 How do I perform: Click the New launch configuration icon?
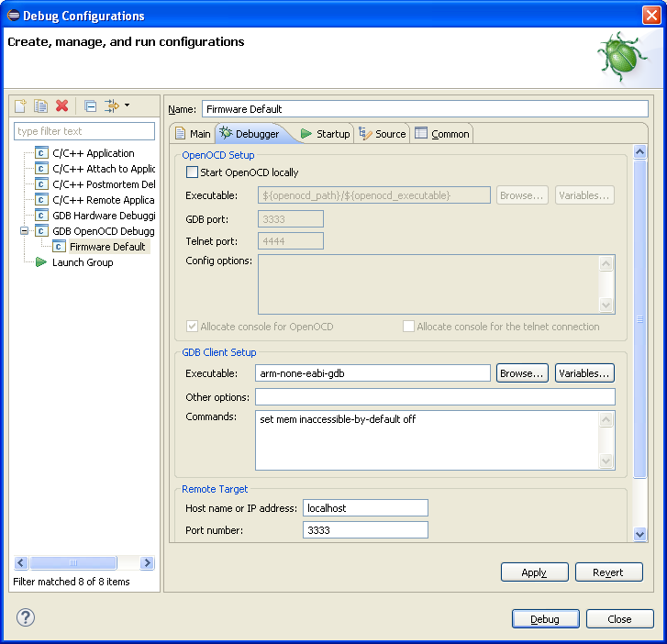20,105
